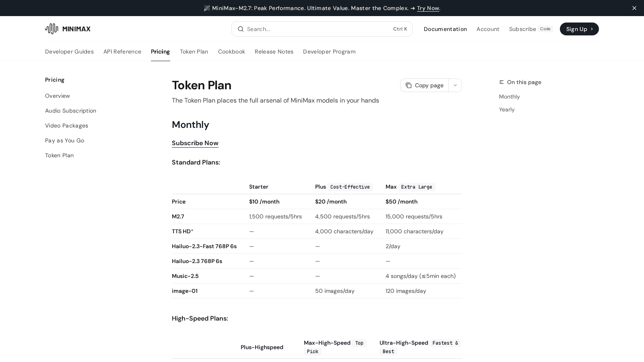Select Pay as You Go in sidebar
Viewport: 644px width, 362px height.
point(64,140)
